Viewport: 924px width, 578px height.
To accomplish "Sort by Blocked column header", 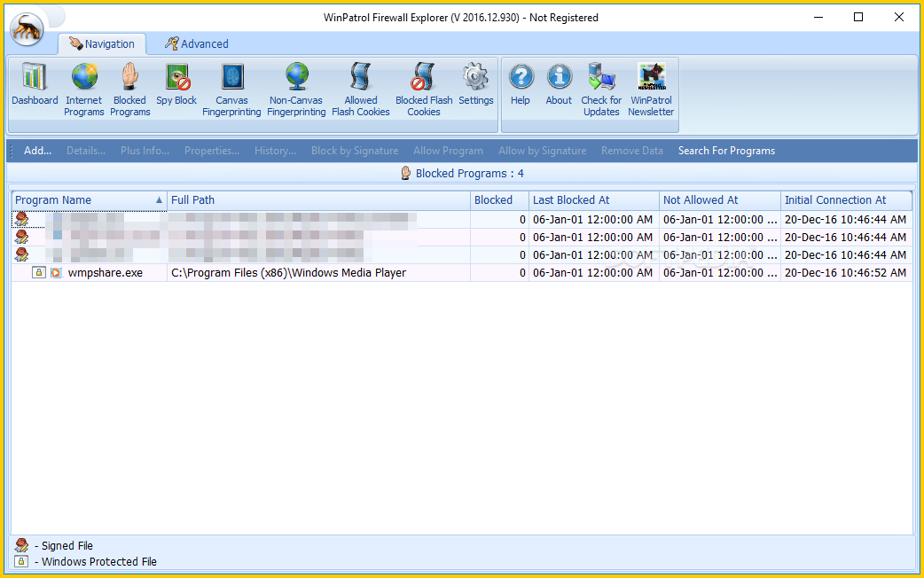I will coord(500,200).
